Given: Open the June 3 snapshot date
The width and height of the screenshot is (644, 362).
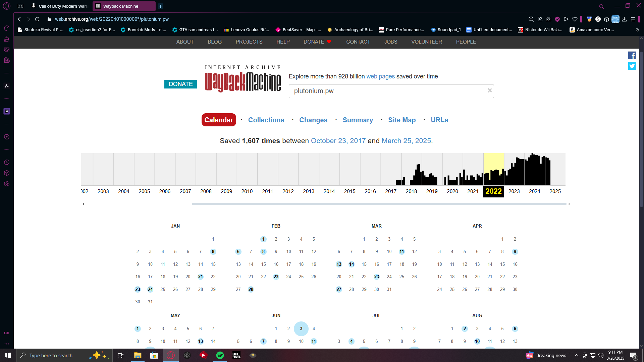Looking at the screenshot, I should pyautogui.click(x=301, y=329).
